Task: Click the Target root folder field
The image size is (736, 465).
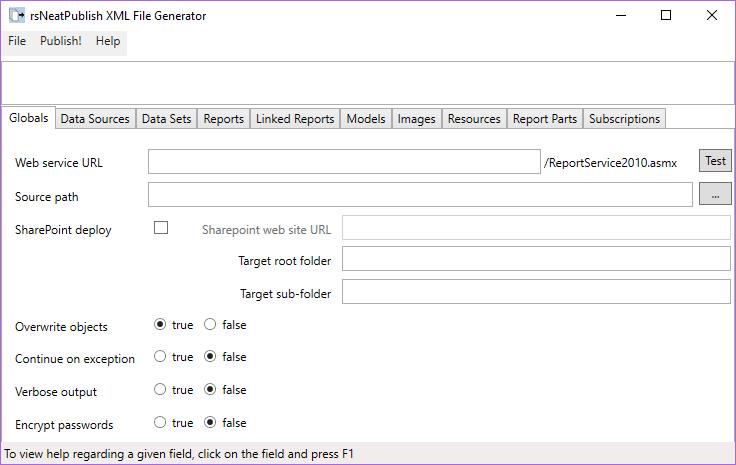Action: (536, 260)
